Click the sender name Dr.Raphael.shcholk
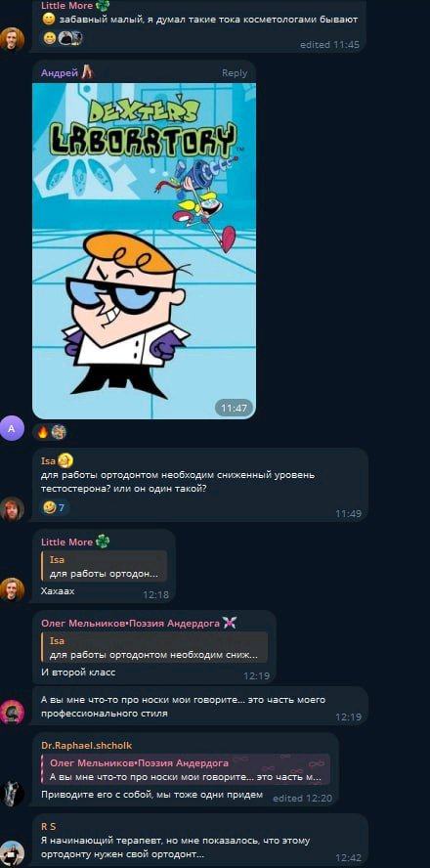430x868 pixels. click(86, 745)
